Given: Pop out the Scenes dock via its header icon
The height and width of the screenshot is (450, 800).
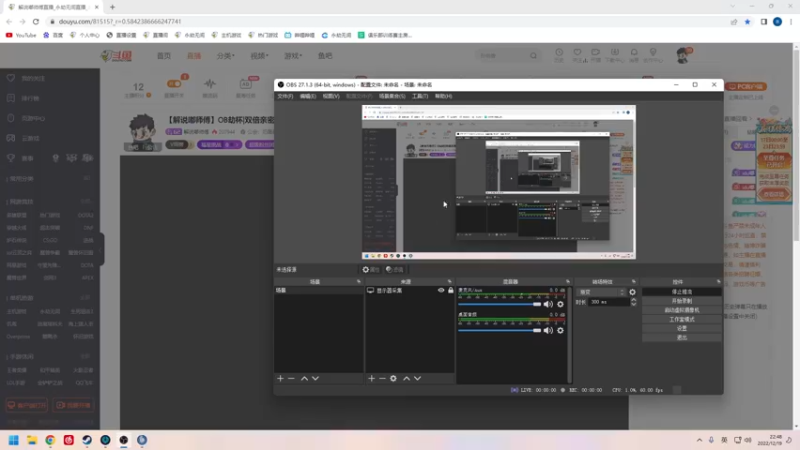Looking at the screenshot, I should coord(359,282).
